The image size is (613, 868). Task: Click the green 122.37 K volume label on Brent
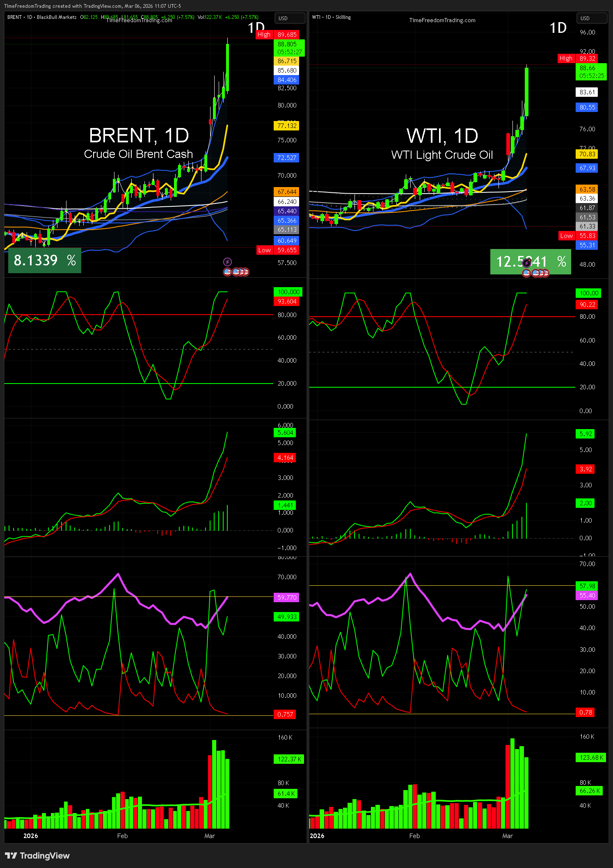289,759
